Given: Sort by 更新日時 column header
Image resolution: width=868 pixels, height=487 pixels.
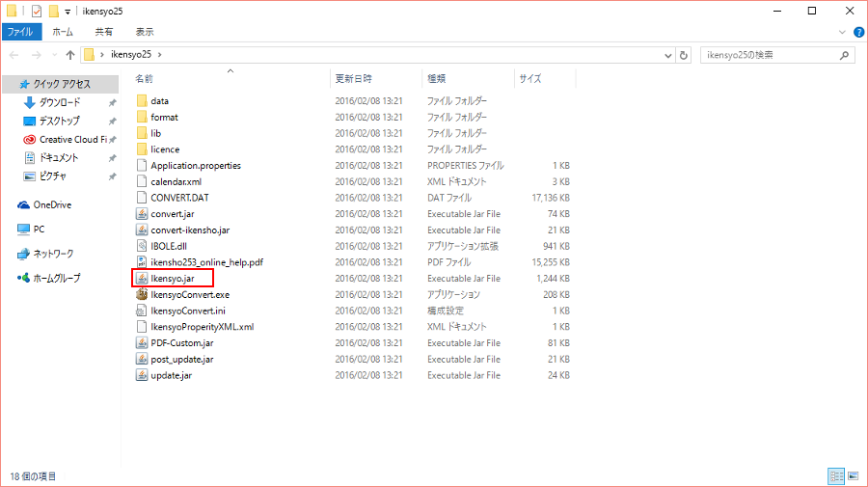Looking at the screenshot, I should pos(354,78).
